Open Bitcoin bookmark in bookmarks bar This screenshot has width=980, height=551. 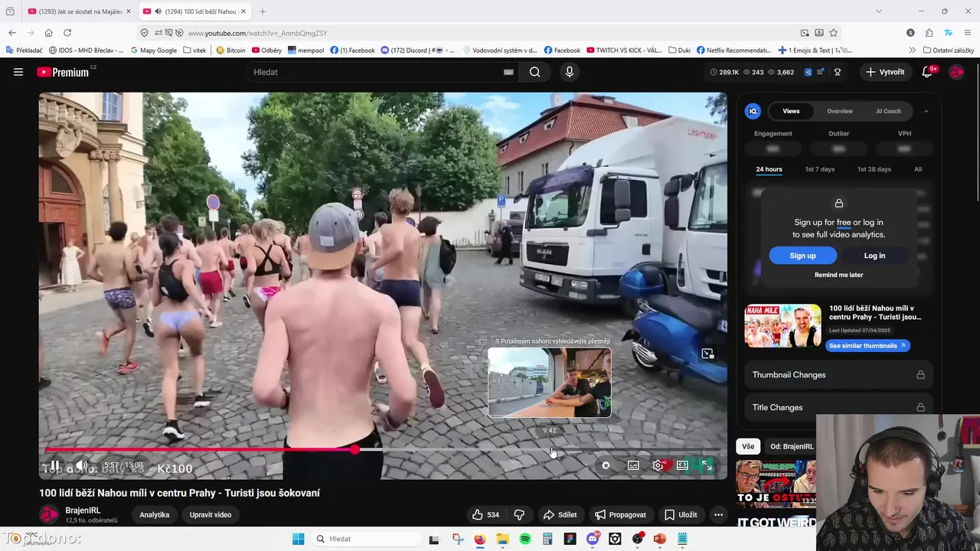[230, 51]
